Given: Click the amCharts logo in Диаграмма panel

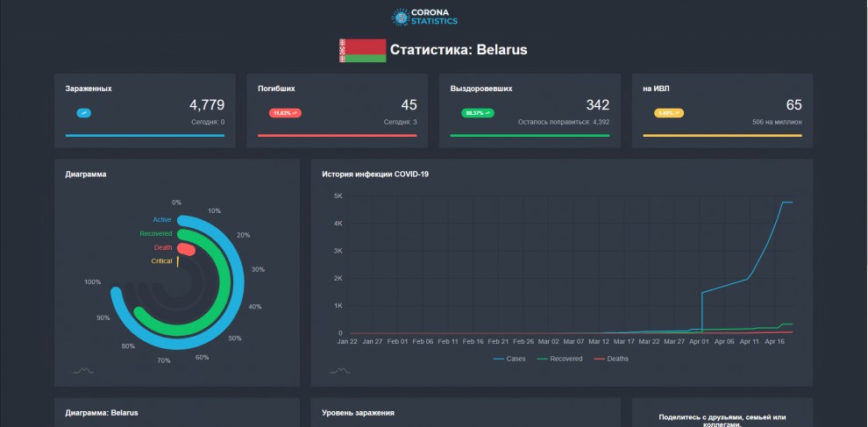Looking at the screenshot, I should click(x=83, y=371).
